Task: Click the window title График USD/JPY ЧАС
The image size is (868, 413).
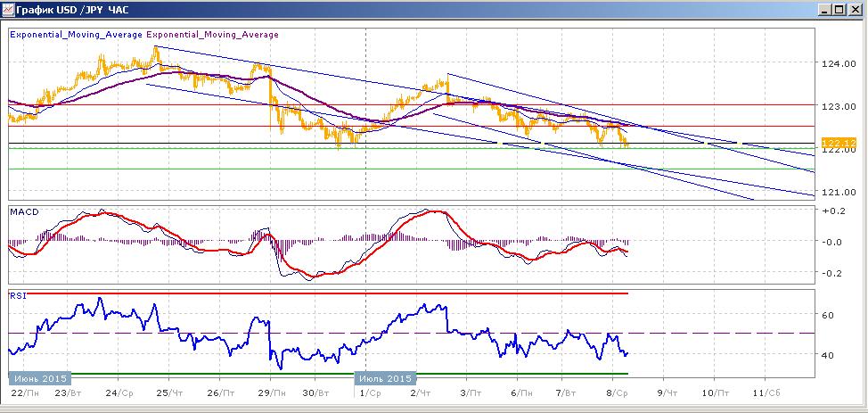Action: tap(72, 10)
